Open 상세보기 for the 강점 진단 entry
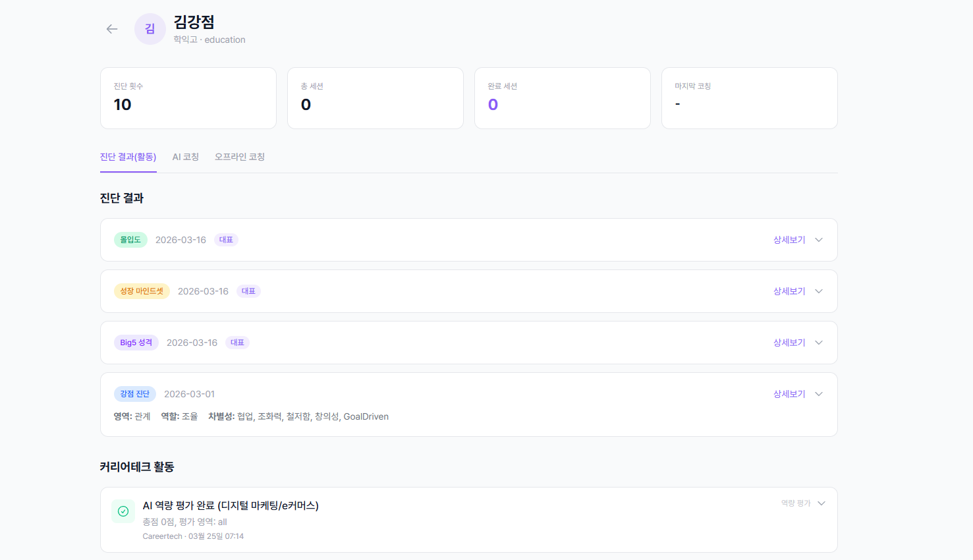973x560 pixels. (789, 393)
